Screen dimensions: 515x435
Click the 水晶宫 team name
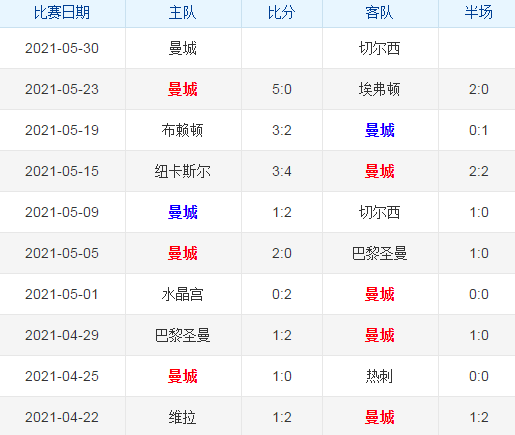[182, 294]
